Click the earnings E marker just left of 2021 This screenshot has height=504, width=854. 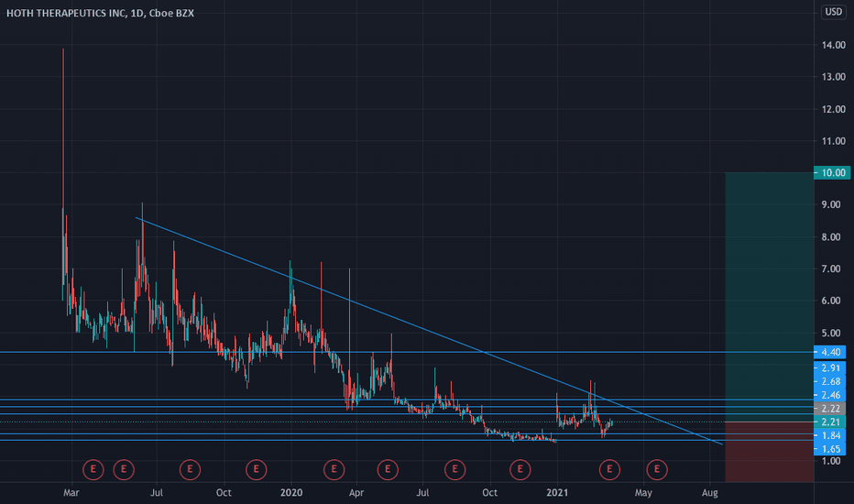tap(520, 469)
